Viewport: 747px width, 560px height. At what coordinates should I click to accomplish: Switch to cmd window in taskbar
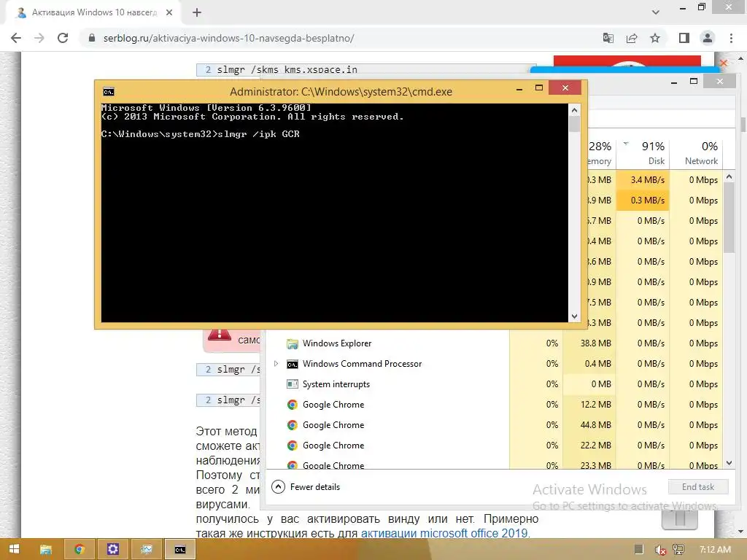(x=180, y=550)
